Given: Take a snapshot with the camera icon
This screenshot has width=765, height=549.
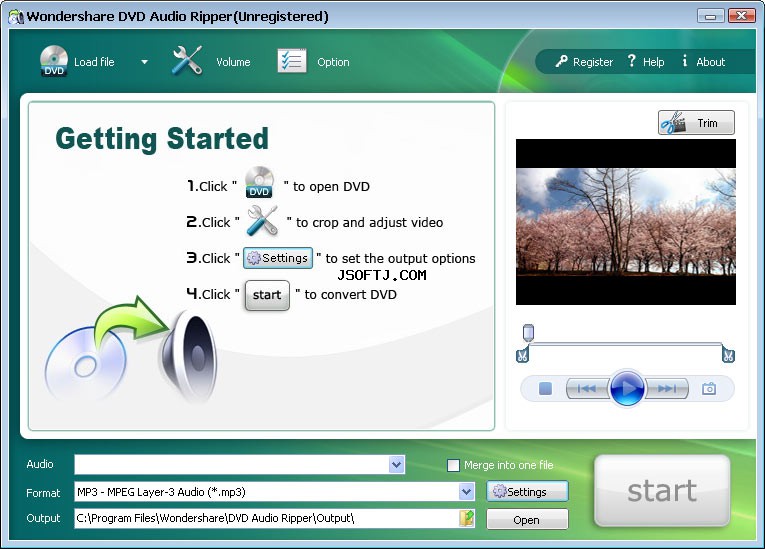Looking at the screenshot, I should [709, 389].
